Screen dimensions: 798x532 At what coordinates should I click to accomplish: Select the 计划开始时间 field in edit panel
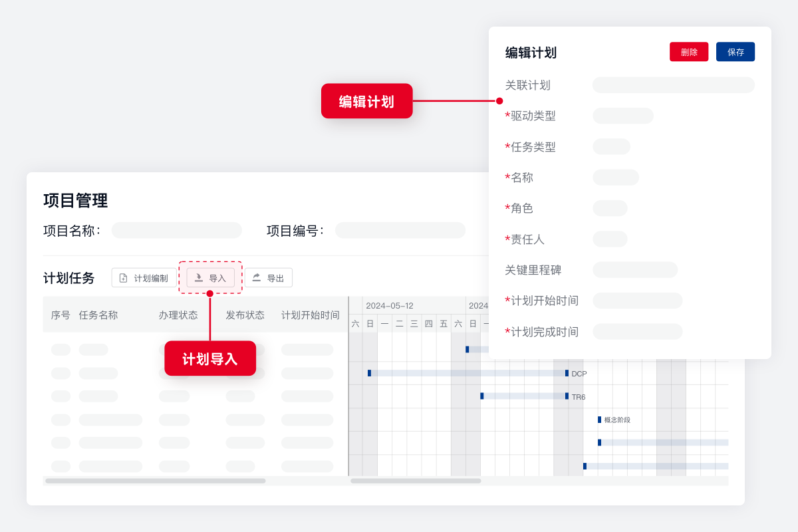click(637, 301)
